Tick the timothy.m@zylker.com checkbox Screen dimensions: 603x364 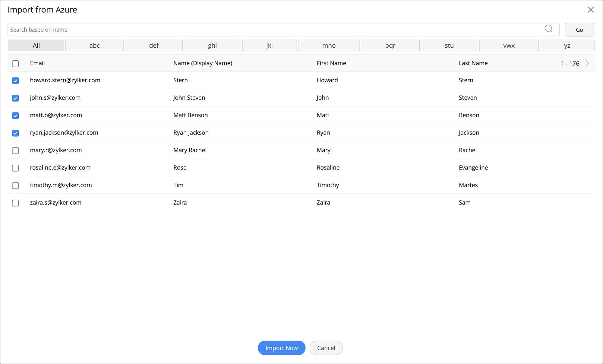[x=15, y=185]
